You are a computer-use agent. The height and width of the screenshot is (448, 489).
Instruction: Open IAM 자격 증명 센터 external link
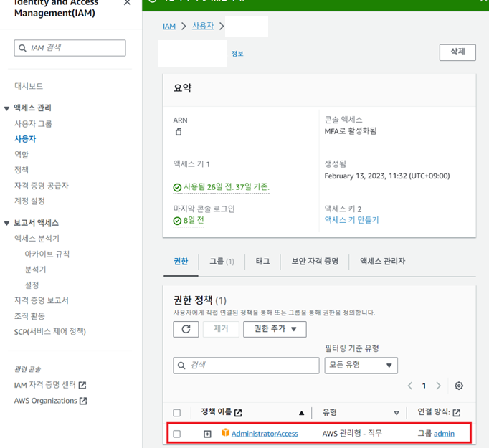tap(50, 385)
